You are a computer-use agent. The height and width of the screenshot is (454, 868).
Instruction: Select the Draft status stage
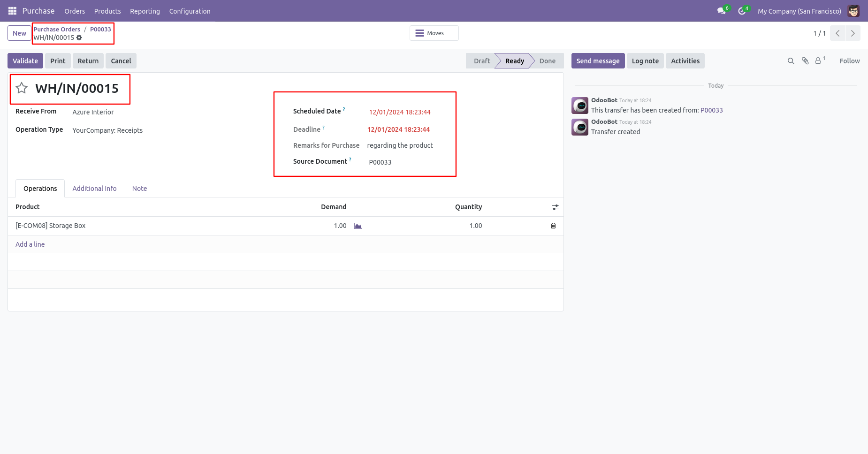[481, 61]
